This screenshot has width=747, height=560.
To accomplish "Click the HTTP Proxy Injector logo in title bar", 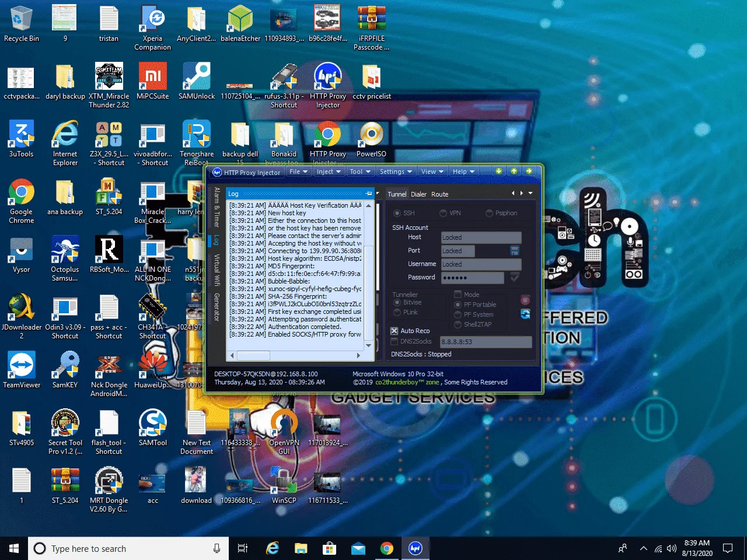I will pyautogui.click(x=217, y=172).
